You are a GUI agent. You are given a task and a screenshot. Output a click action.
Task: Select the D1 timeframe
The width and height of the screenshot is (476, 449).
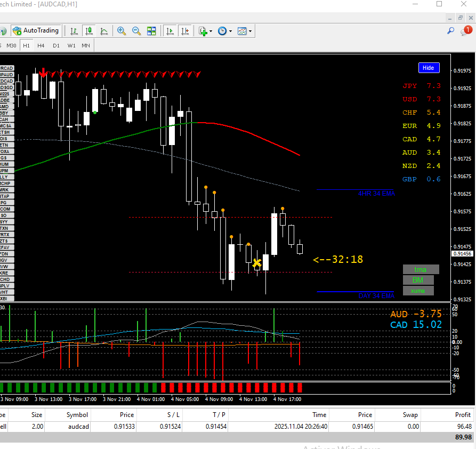coord(56,45)
